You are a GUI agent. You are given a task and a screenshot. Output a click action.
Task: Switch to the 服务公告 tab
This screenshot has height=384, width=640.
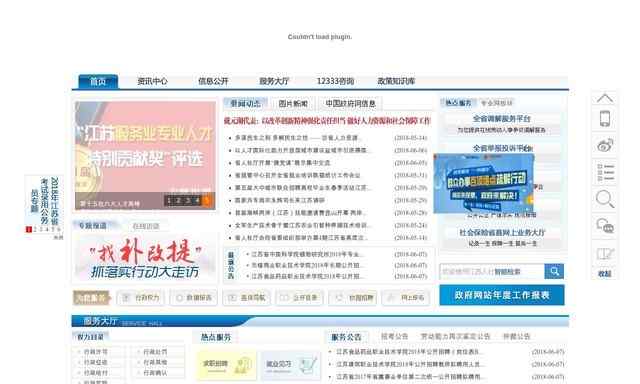point(347,337)
